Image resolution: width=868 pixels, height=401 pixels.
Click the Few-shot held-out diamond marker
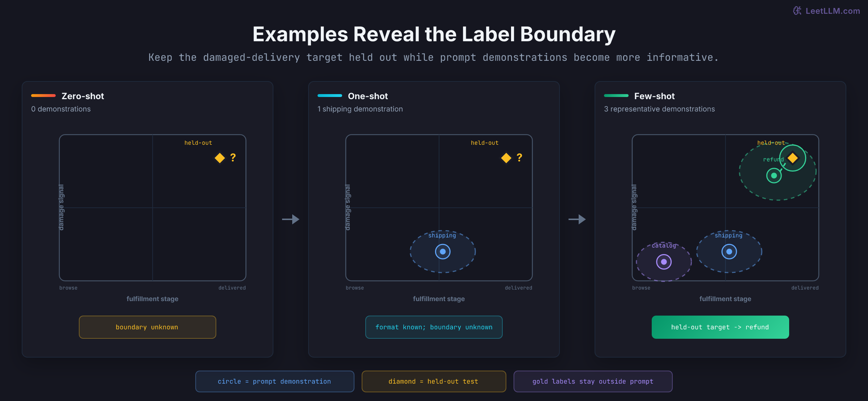(793, 158)
